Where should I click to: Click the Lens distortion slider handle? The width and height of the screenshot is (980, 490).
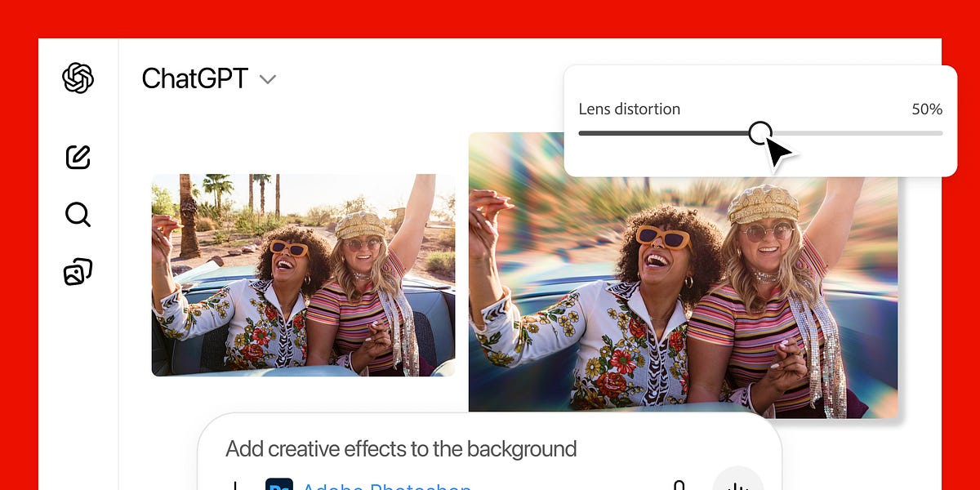[760, 132]
